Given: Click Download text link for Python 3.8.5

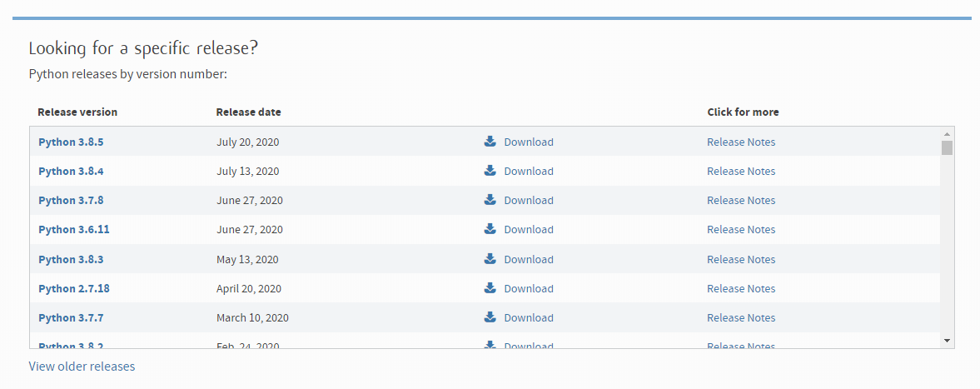Looking at the screenshot, I should [x=529, y=142].
